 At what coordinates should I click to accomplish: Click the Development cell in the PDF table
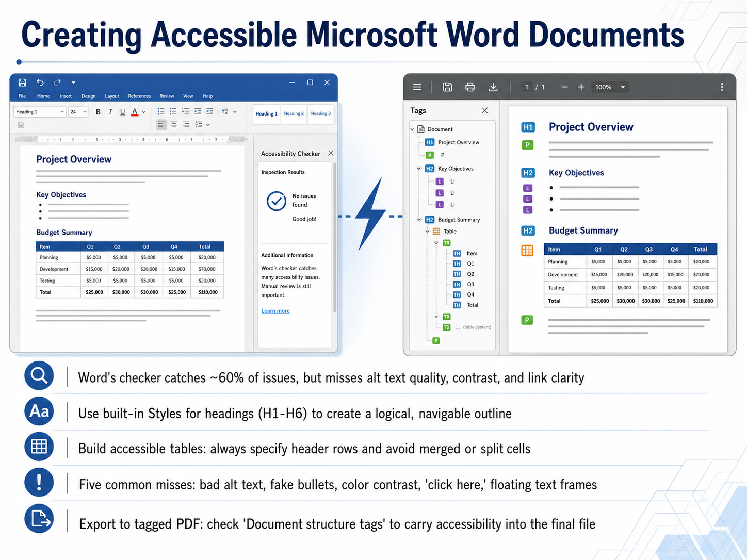tap(565, 275)
